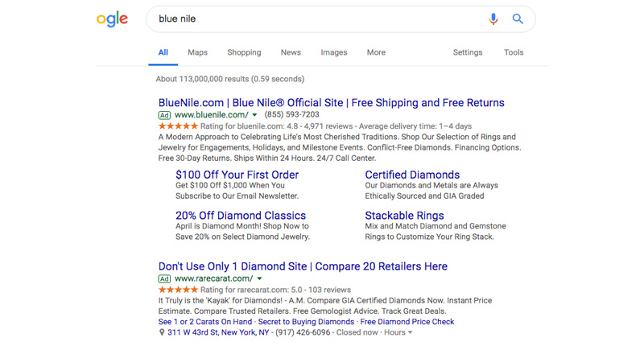Open the search Tools options

click(514, 52)
